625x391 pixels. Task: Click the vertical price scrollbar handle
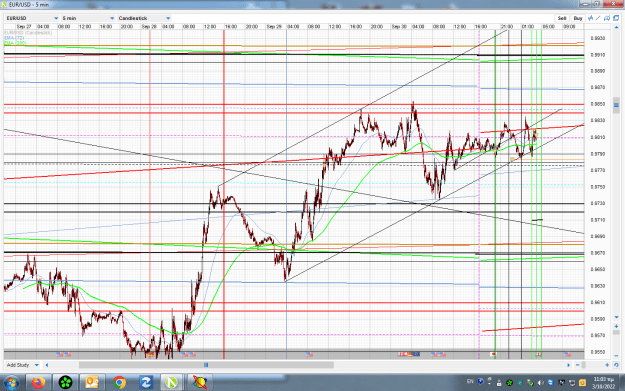pos(616,105)
